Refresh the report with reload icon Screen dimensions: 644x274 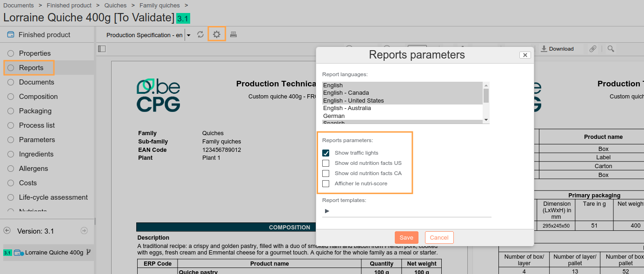pyautogui.click(x=200, y=34)
